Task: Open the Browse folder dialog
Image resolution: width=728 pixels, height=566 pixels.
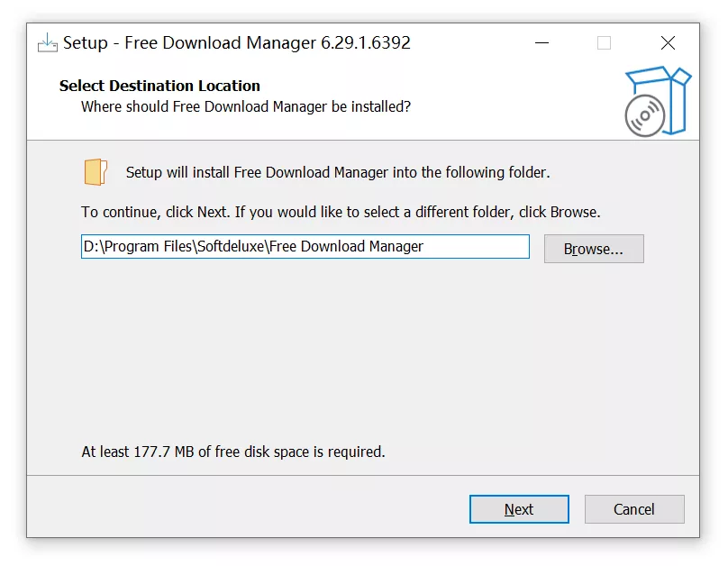Action: click(594, 249)
